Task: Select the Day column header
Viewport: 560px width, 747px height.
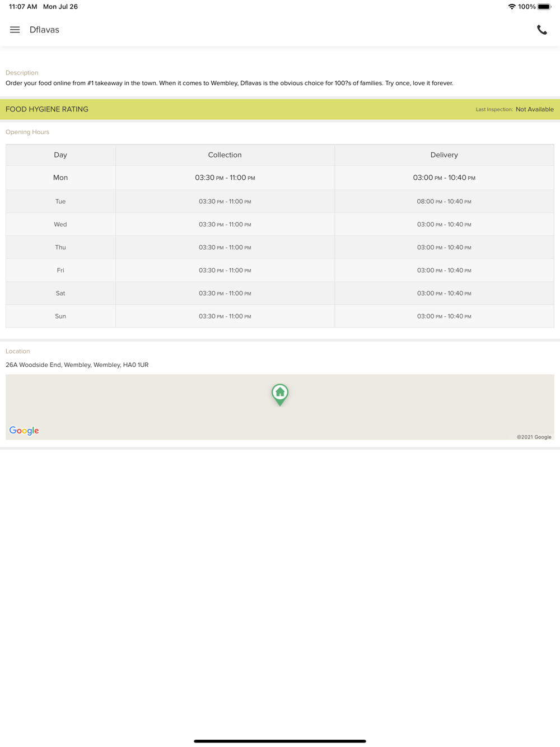Action: coord(60,155)
